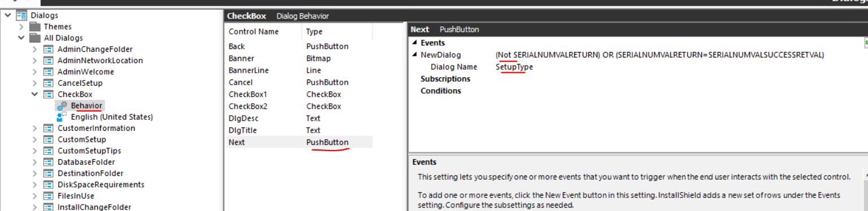Expand the AdminChangeFolder node
This screenshot has height=211, width=868.
pos(35,49)
